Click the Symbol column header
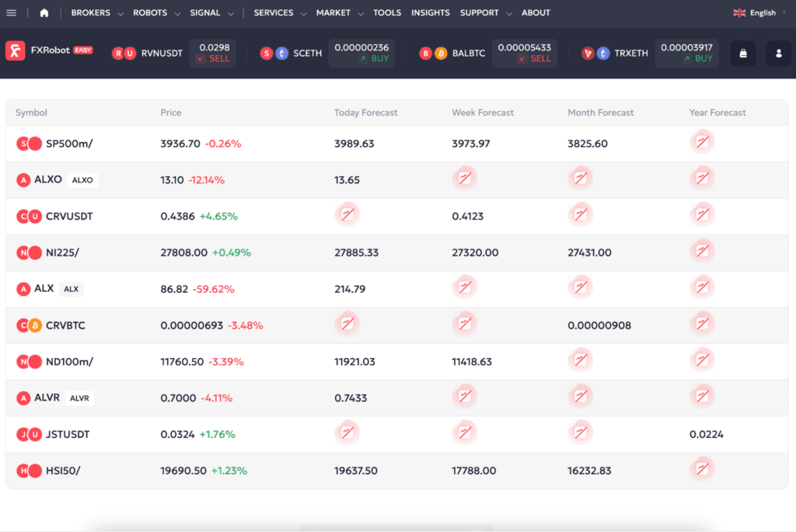Image resolution: width=796 pixels, height=532 pixels. pyautogui.click(x=31, y=113)
